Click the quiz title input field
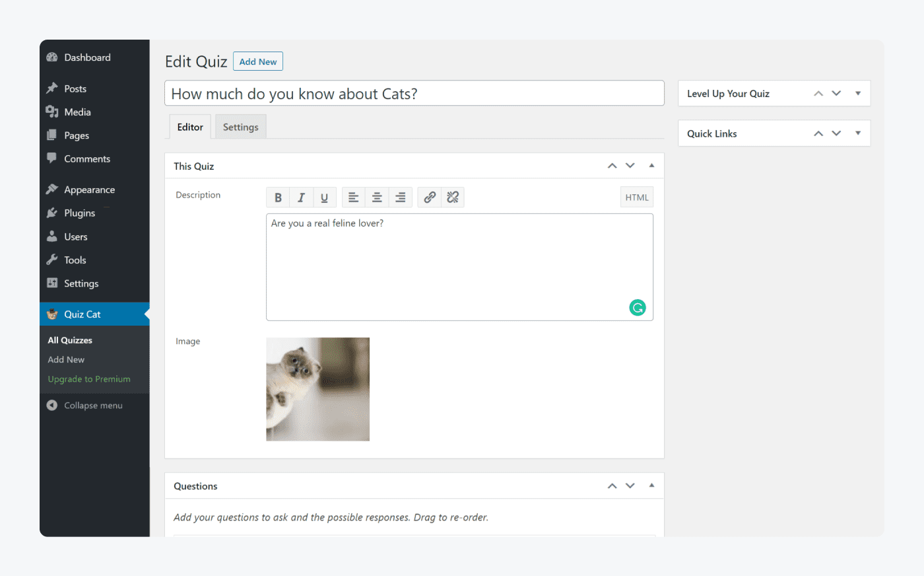 click(414, 94)
